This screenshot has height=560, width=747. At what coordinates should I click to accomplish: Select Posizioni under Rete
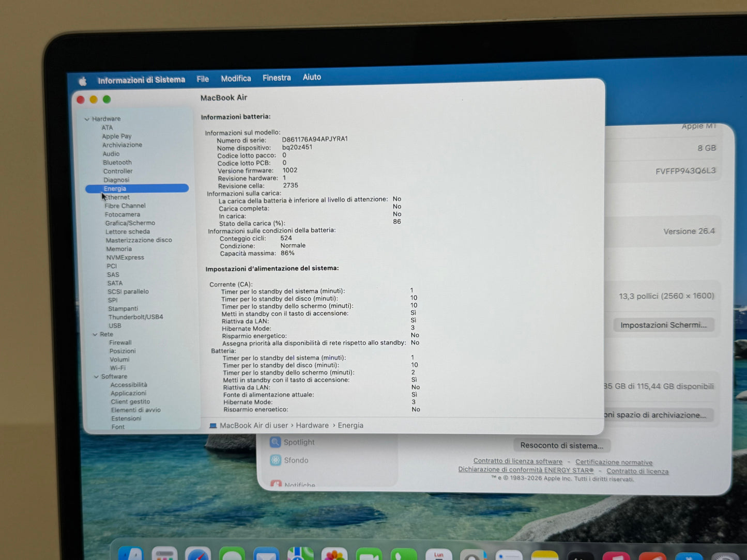pyautogui.click(x=123, y=351)
